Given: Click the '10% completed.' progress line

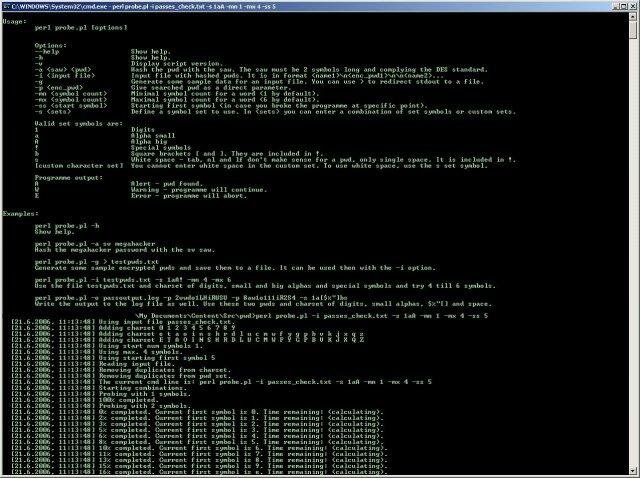Looking at the screenshot, I should point(199,448).
